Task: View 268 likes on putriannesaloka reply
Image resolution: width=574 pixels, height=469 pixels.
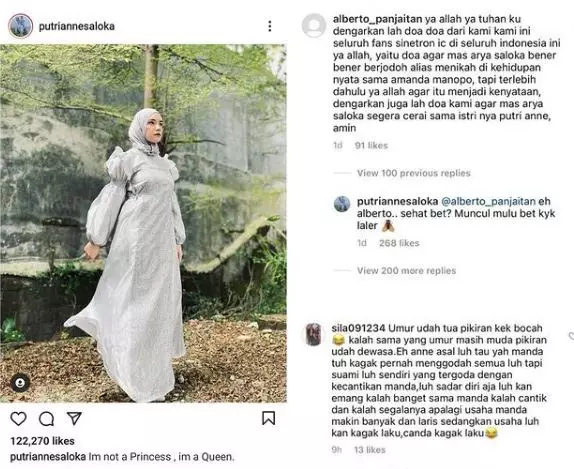Action: 399,243
